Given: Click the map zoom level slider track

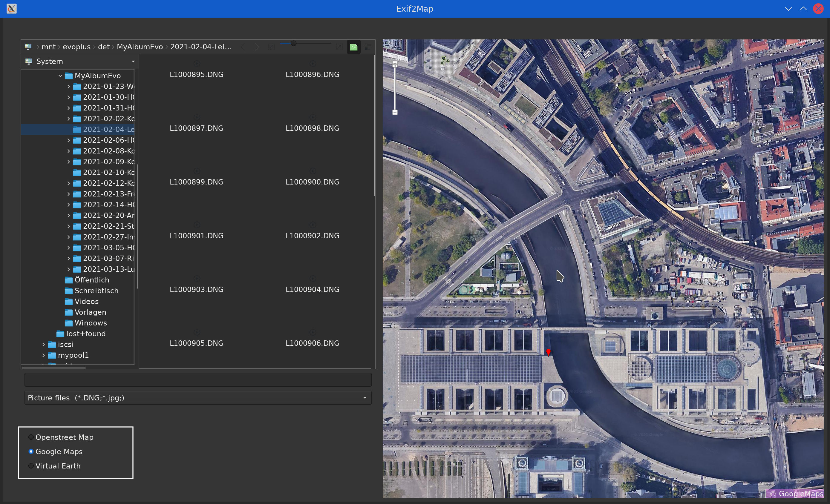Looking at the screenshot, I should pyautogui.click(x=395, y=88).
